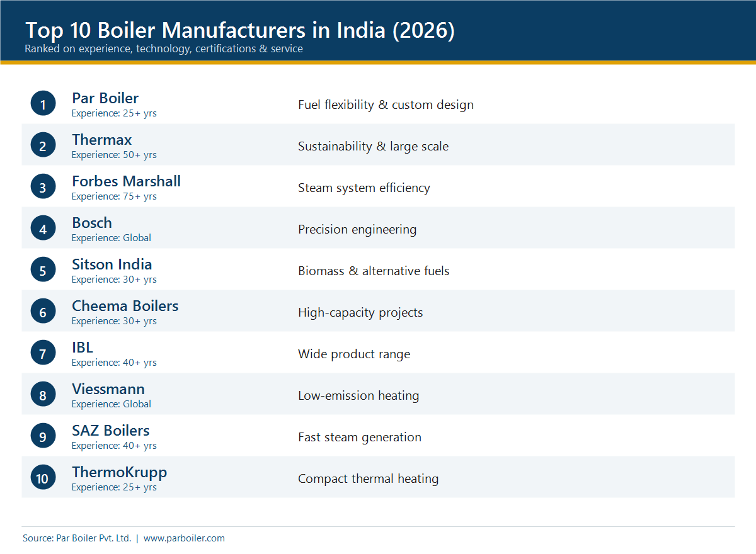This screenshot has height=554, width=756.
Task: Select the Cheema Boilers company name
Action: coord(125,306)
